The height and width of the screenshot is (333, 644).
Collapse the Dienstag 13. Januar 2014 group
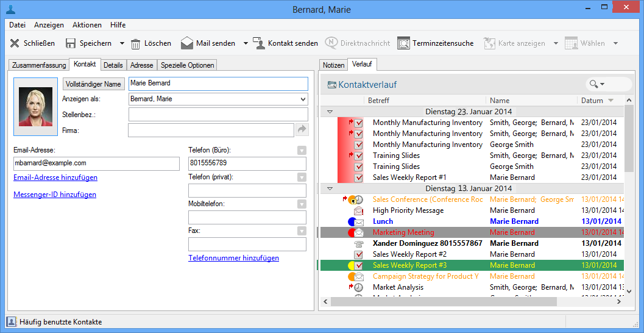[330, 188]
